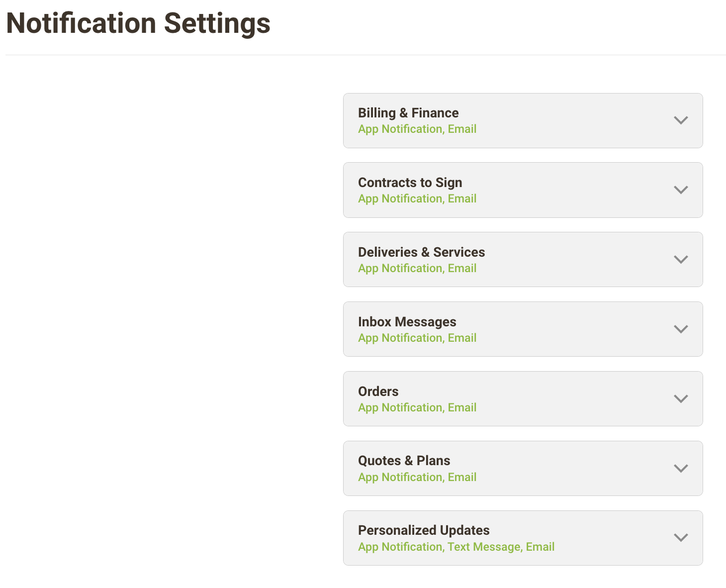This screenshot has height=588, width=726.
Task: Click the Notification Settings heading
Action: pos(138,24)
